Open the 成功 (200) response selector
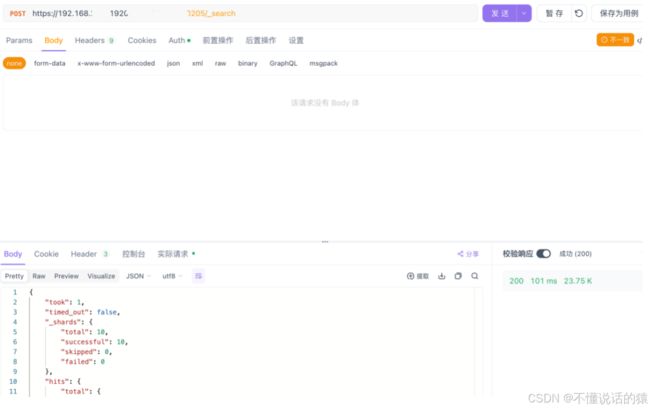This screenshot has width=650, height=409. click(575, 254)
